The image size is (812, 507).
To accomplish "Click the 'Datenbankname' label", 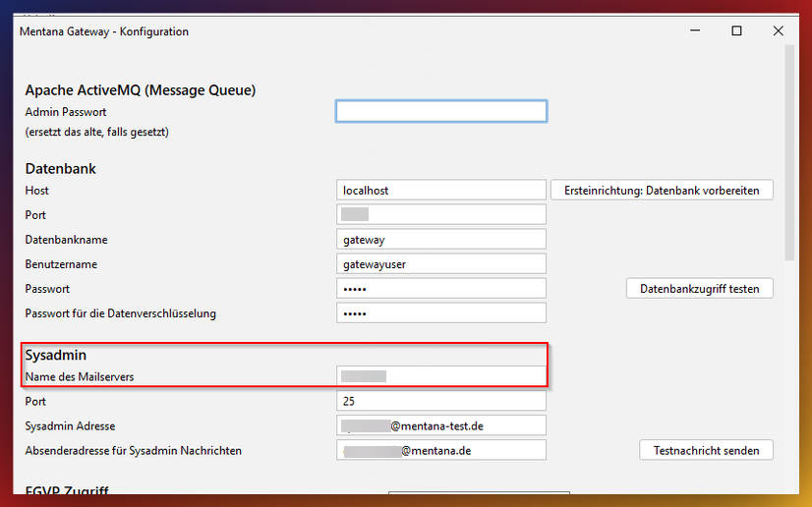I will (66, 240).
